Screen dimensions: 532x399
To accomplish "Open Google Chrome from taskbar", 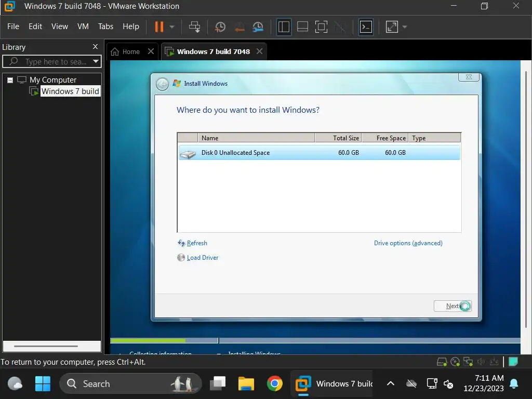I will pyautogui.click(x=274, y=384).
